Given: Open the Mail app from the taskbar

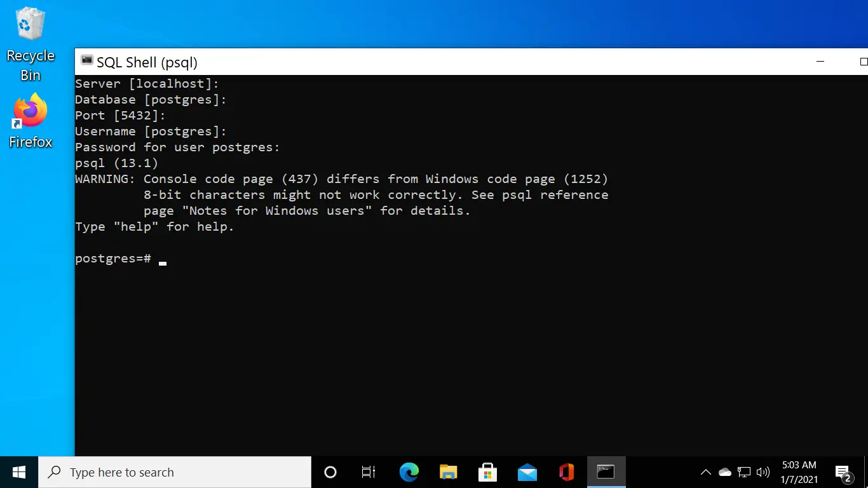Looking at the screenshot, I should point(527,472).
